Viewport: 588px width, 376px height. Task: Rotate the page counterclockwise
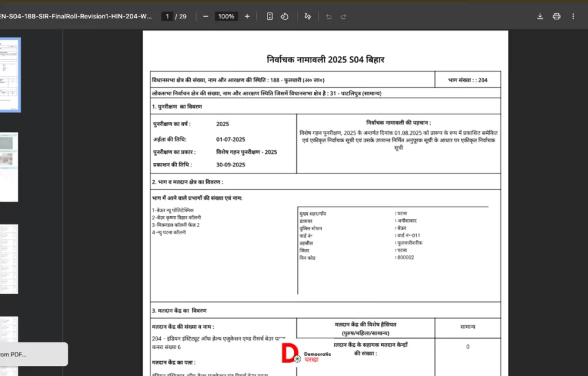coord(284,16)
